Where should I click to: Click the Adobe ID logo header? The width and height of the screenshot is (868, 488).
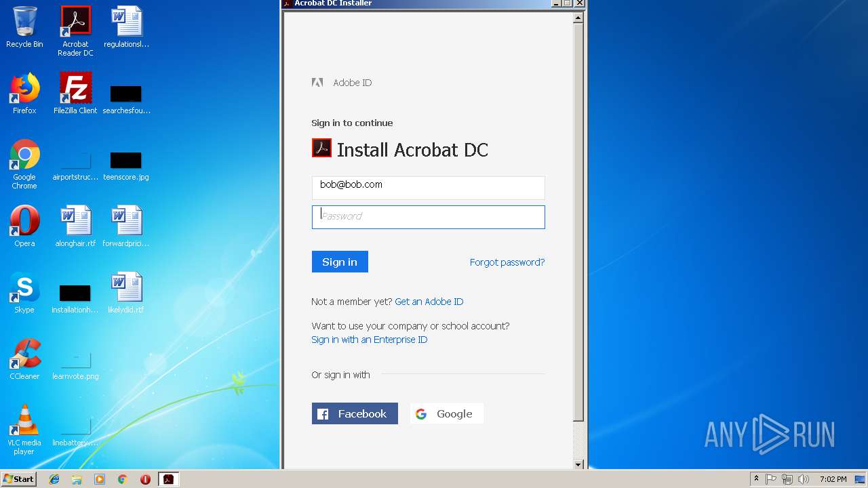[x=342, y=83]
